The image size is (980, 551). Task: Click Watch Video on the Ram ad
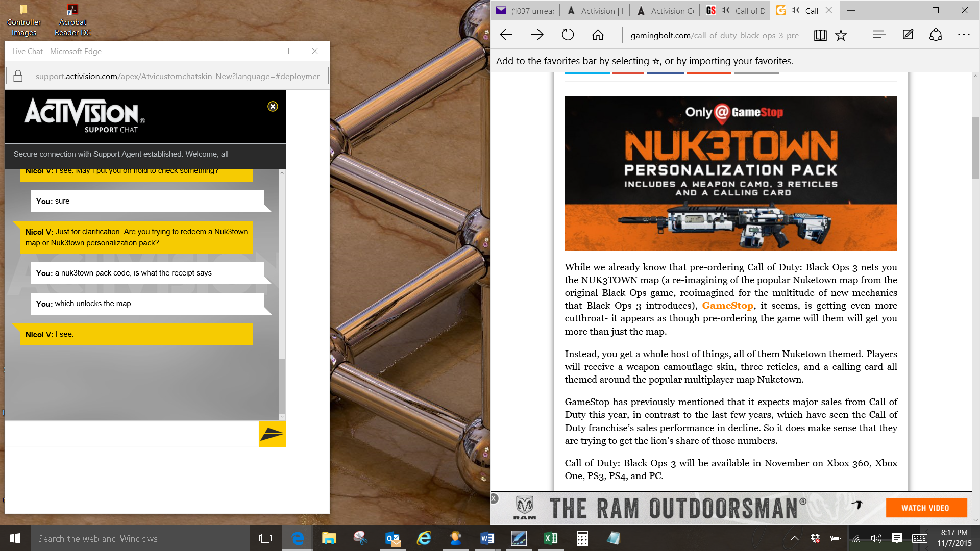pos(926,508)
